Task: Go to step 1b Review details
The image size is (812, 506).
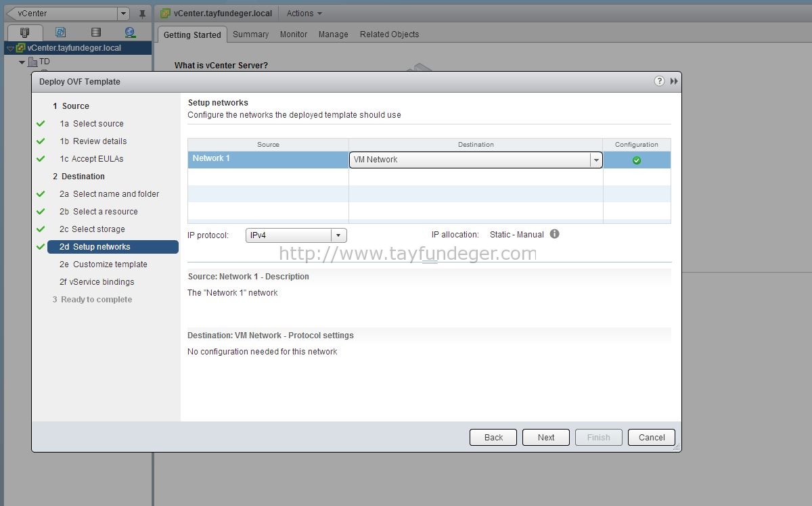Action: click(93, 141)
